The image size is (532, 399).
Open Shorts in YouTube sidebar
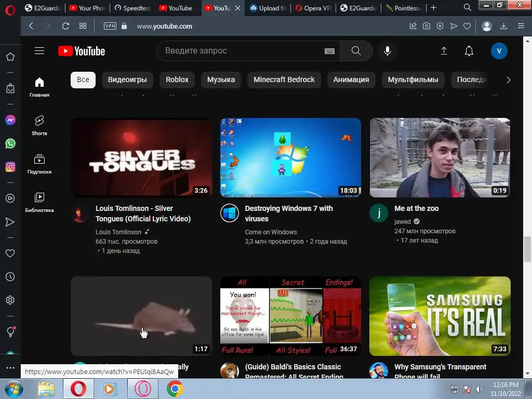click(39, 126)
